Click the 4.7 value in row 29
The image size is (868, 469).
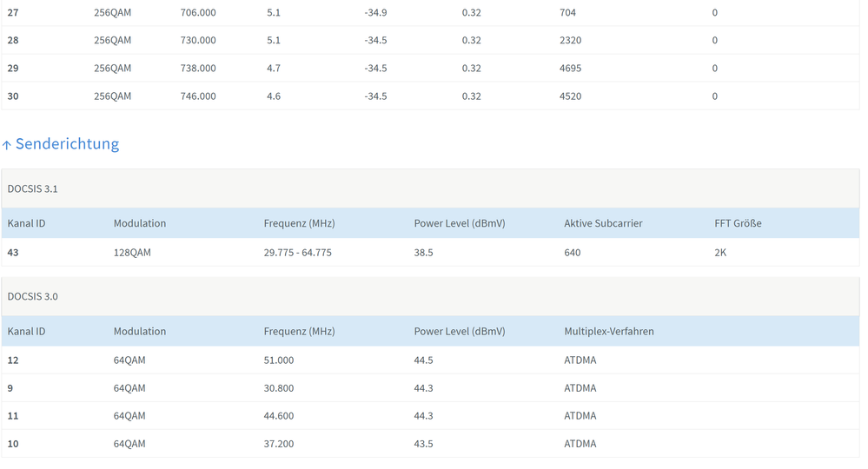tap(274, 69)
